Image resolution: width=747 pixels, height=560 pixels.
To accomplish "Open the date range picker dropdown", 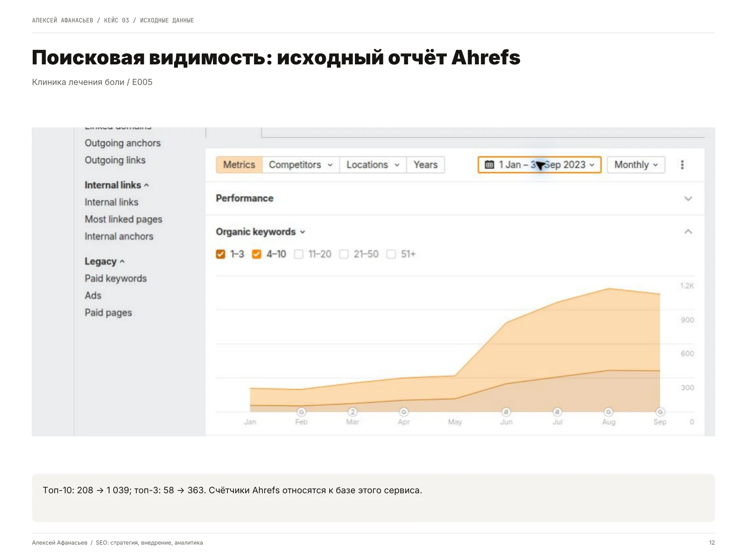I will tap(540, 165).
